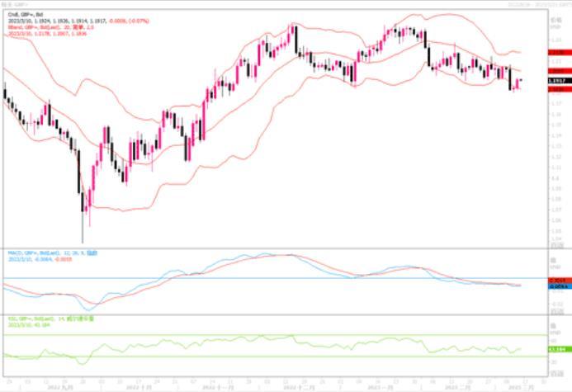This screenshot has height=392, width=572.
Task: Toggle auto scale in the price panel corner
Action: (556, 245)
